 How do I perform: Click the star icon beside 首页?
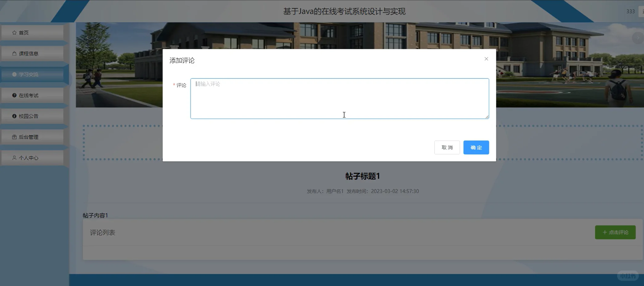pos(14,32)
